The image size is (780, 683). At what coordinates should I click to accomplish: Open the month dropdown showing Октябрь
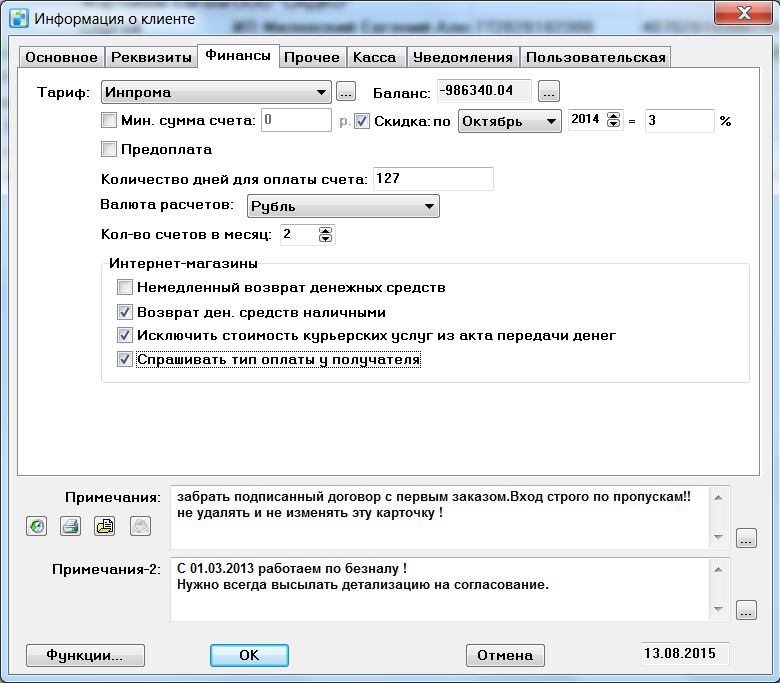pyautogui.click(x=509, y=121)
